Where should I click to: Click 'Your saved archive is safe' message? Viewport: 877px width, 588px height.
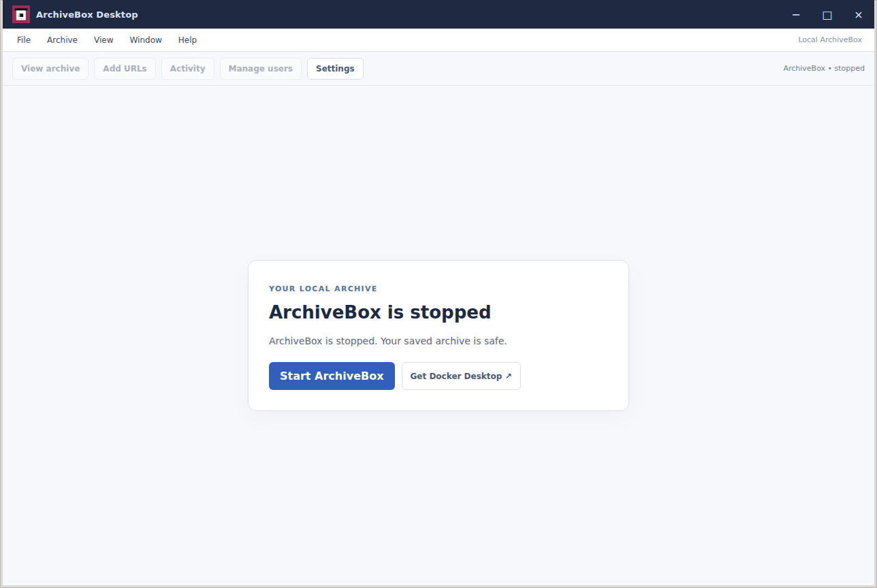[x=443, y=341]
